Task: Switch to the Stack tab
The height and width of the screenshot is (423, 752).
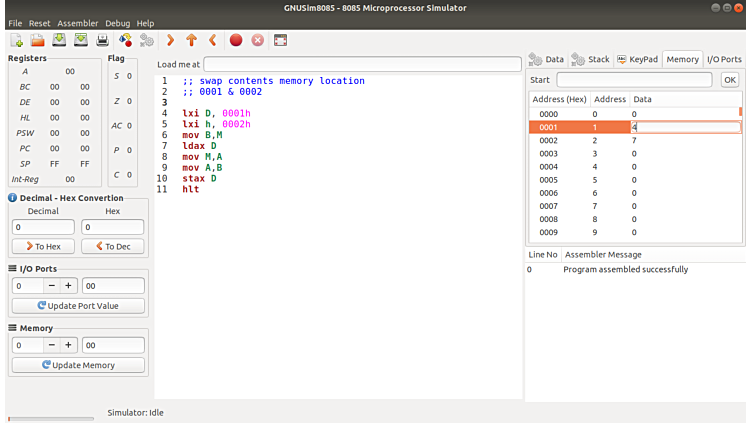Action: click(591, 59)
